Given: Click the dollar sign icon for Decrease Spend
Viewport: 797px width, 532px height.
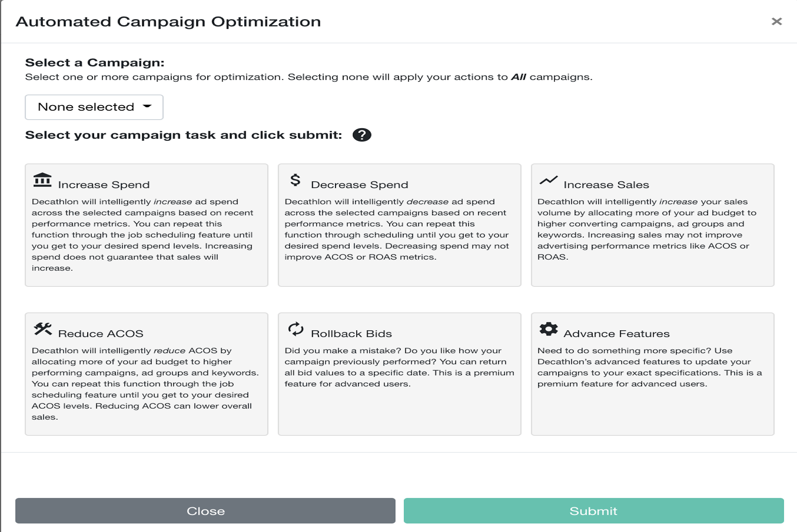Looking at the screenshot, I should click(x=295, y=180).
